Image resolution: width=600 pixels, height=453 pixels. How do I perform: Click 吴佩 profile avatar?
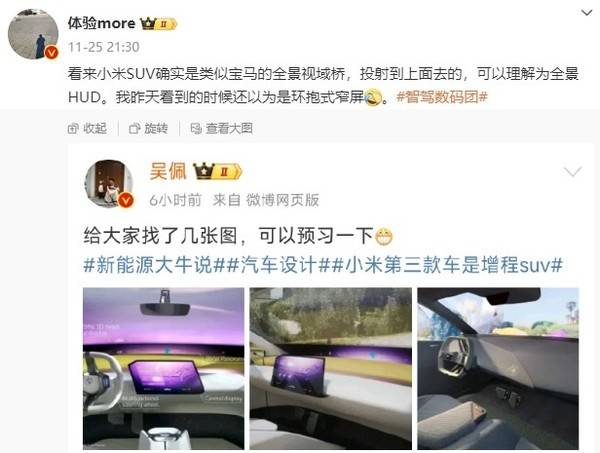[x=109, y=184]
